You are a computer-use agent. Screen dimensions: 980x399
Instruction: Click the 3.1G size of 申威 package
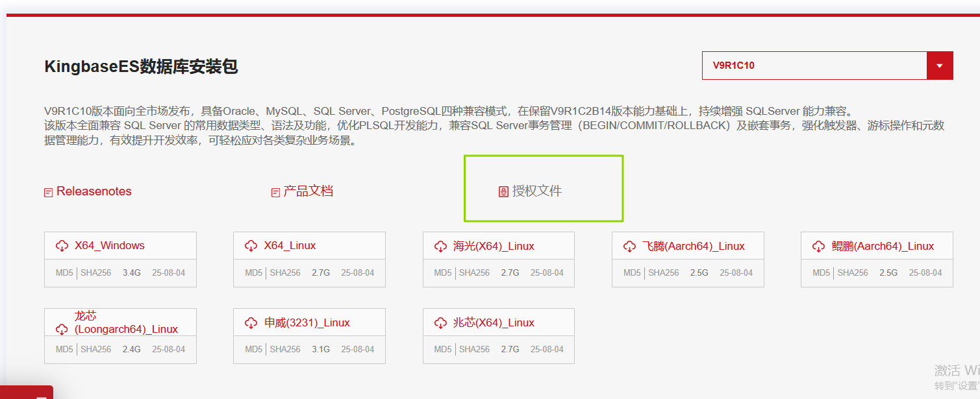pyautogui.click(x=321, y=349)
